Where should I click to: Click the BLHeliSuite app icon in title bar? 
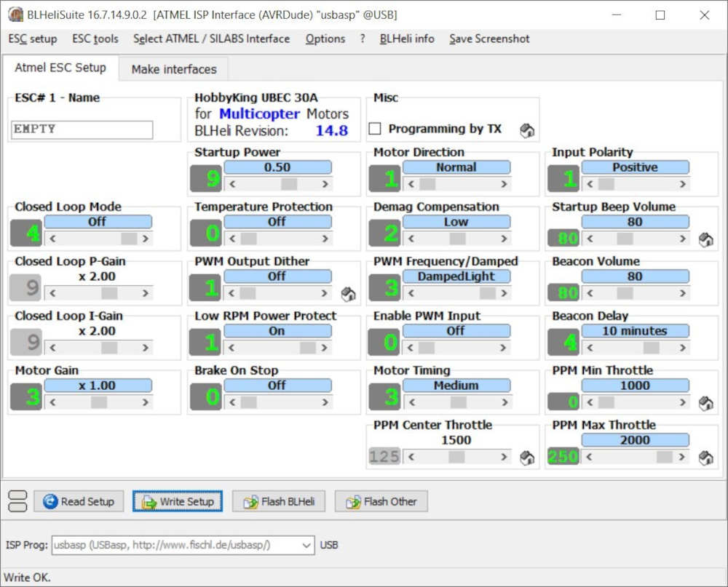click(x=16, y=15)
